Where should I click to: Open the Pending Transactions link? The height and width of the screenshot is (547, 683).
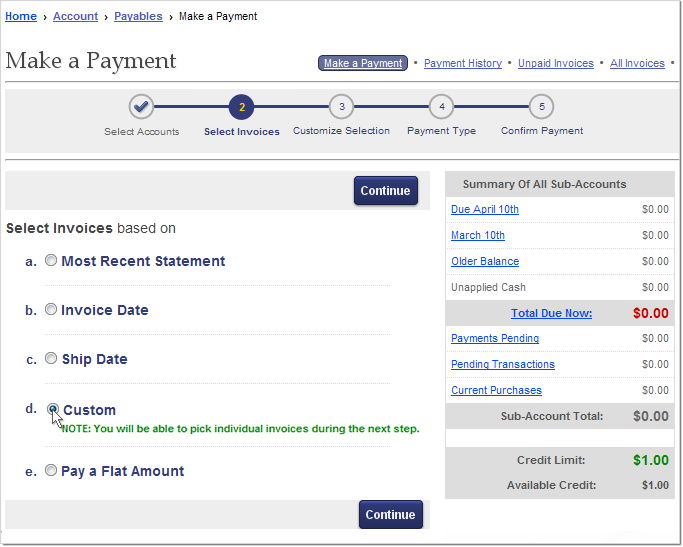click(502, 364)
